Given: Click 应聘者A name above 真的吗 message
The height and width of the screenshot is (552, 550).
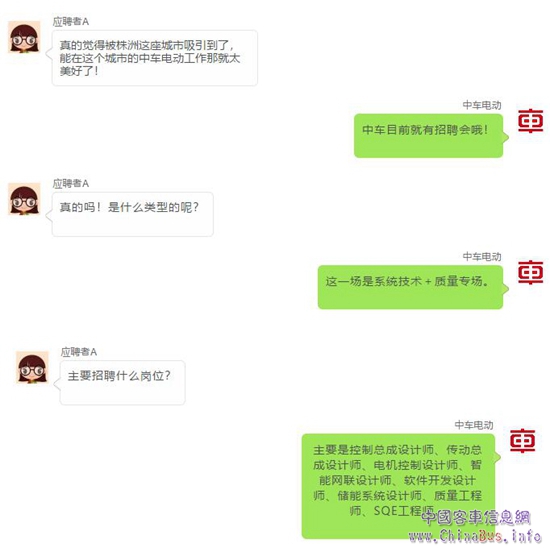Looking at the screenshot, I should [70, 183].
